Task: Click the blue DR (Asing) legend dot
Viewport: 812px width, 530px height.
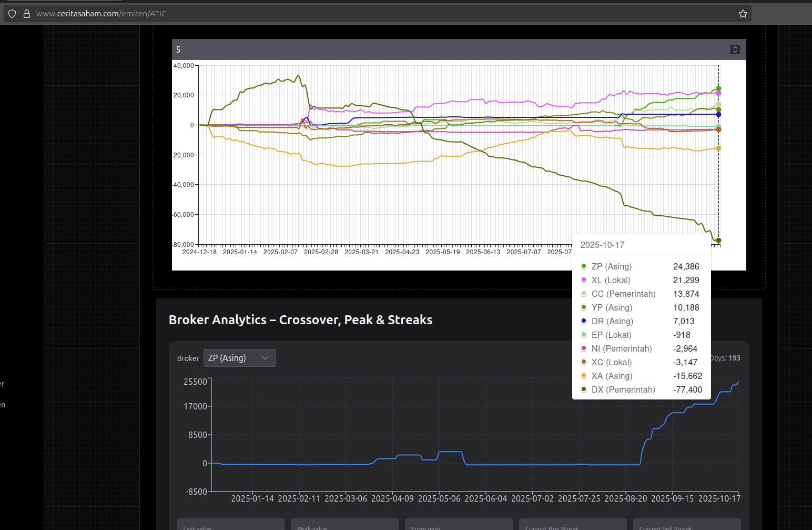Action: [x=584, y=321]
